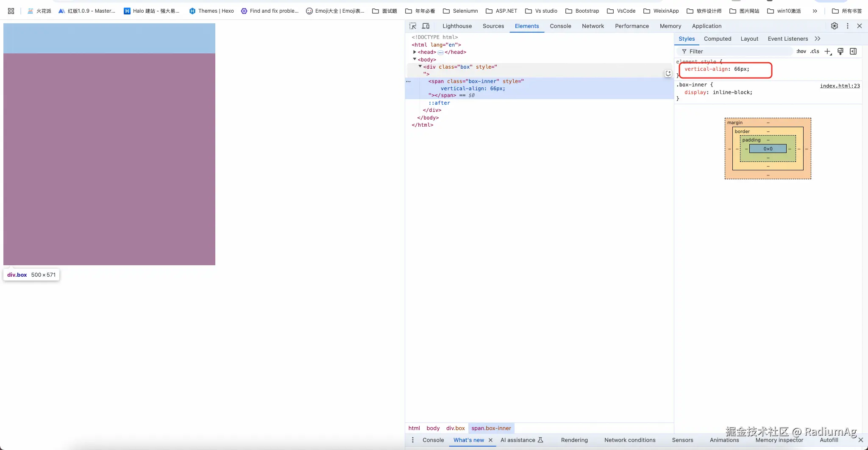The image size is (868, 450).
Task: Open the 年年必看 bookmark folder
Action: [x=420, y=11]
